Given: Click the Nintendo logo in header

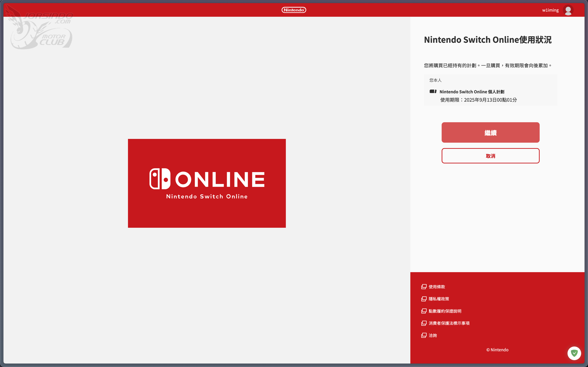Looking at the screenshot, I should (294, 10).
